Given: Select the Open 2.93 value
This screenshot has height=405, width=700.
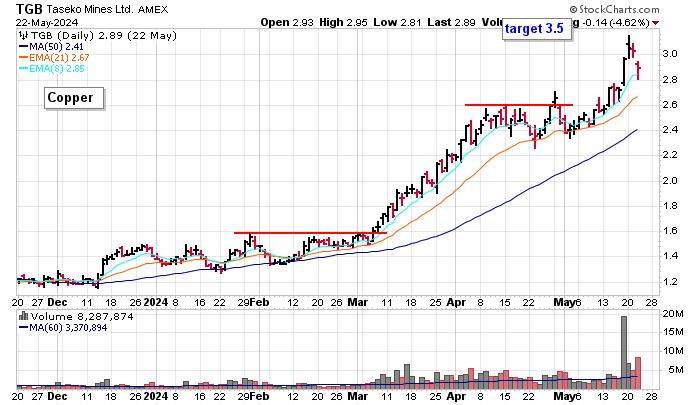Looking at the screenshot, I should [287, 22].
